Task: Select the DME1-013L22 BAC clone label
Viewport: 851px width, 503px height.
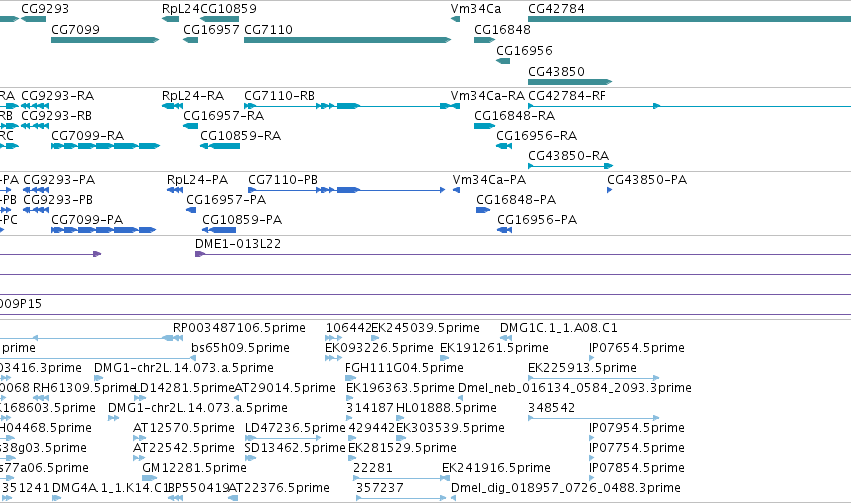Action: click(x=238, y=244)
